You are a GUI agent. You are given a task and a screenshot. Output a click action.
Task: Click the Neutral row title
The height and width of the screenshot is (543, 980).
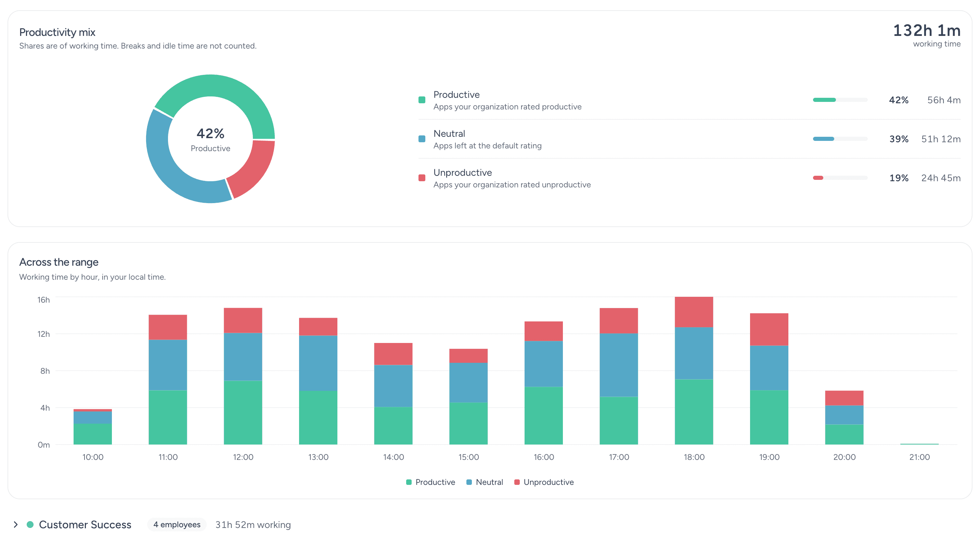click(x=449, y=133)
